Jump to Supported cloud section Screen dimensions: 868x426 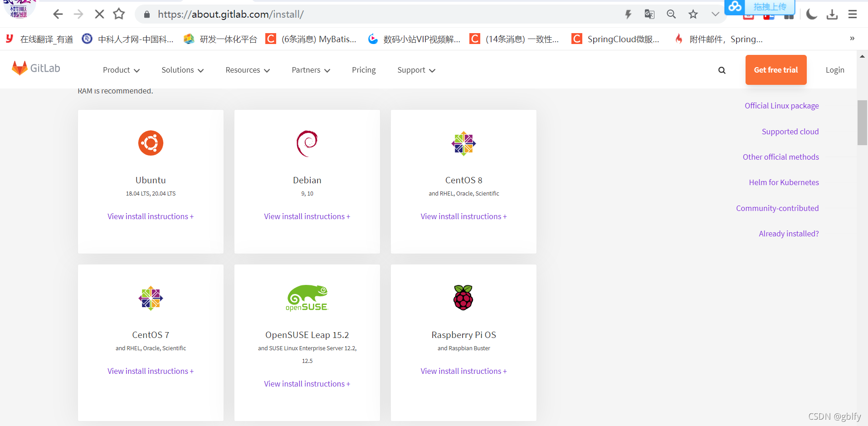click(790, 132)
